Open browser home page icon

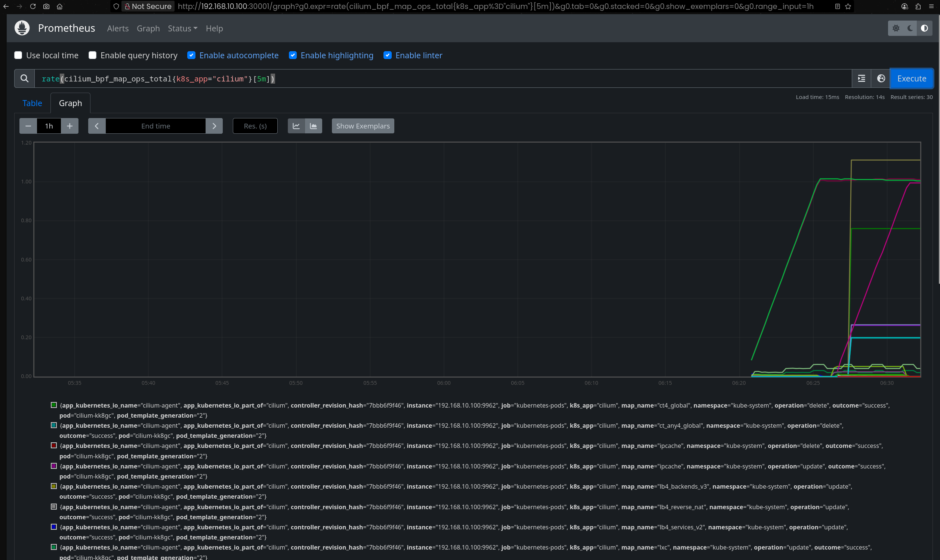(60, 6)
